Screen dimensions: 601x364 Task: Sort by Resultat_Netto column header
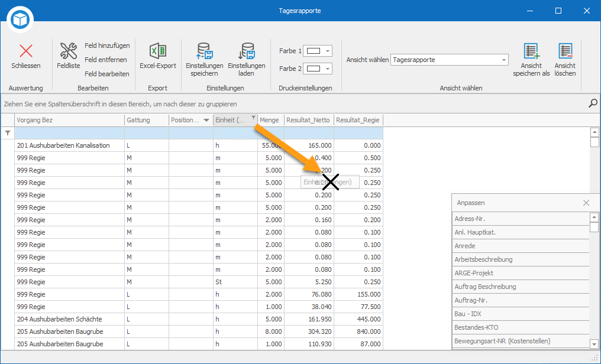point(309,120)
